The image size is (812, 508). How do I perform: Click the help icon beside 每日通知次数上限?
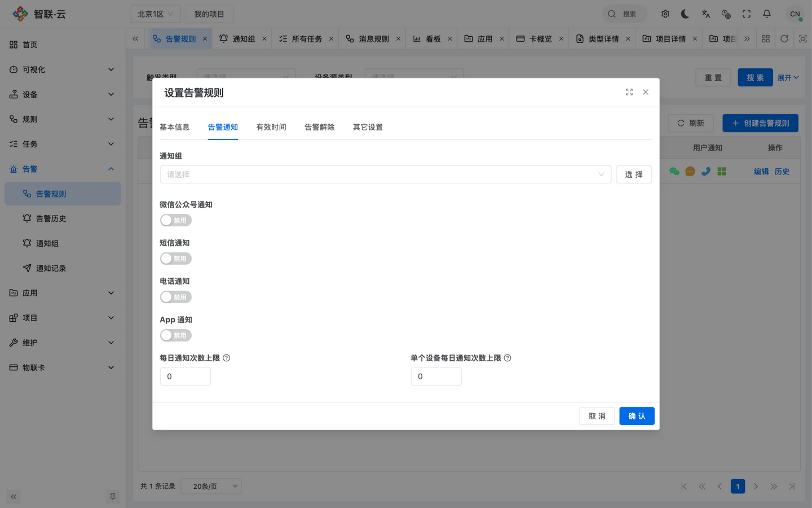226,358
